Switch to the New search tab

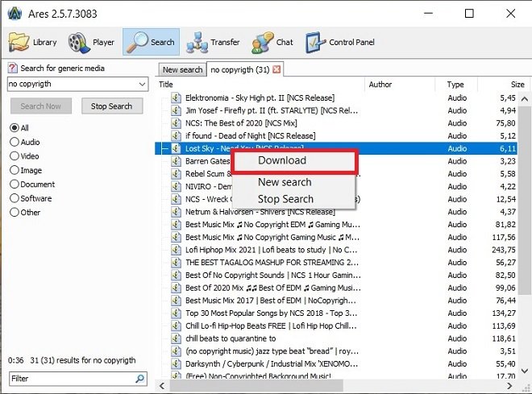(x=182, y=70)
